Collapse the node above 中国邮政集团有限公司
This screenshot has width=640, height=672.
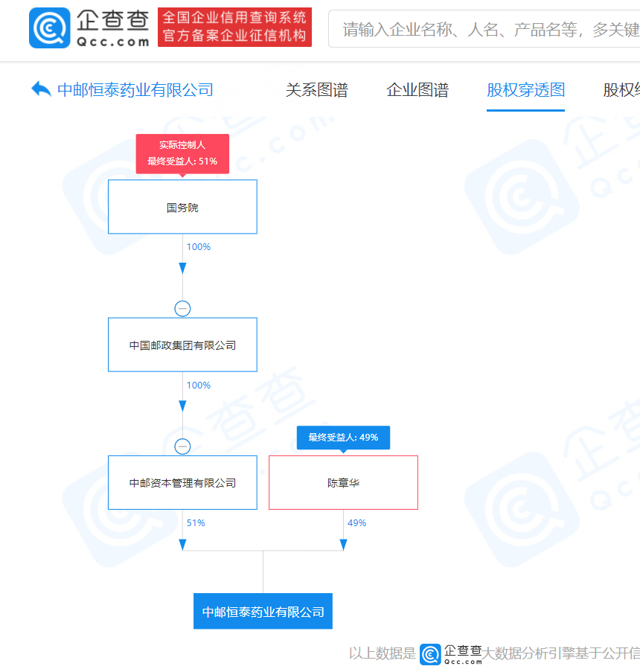point(182,308)
